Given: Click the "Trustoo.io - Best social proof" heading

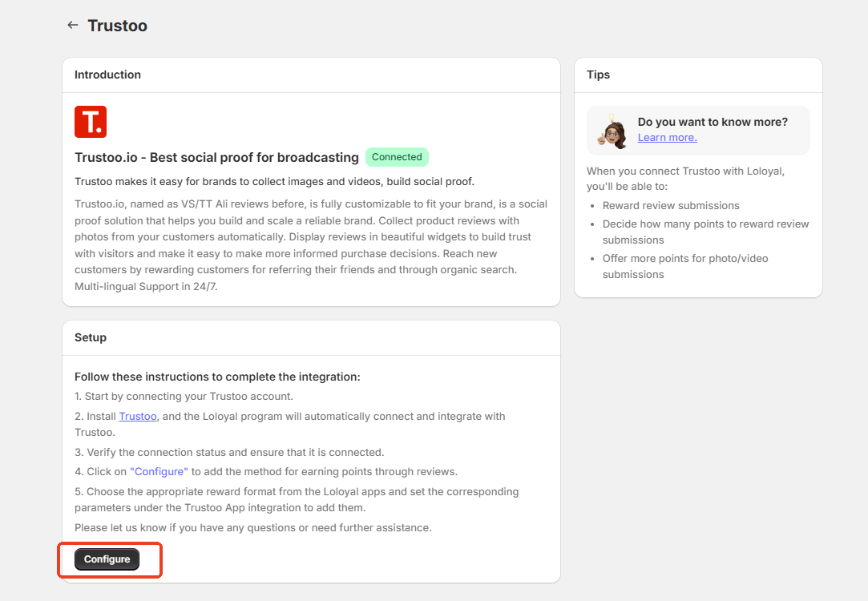Looking at the screenshot, I should point(216,158).
